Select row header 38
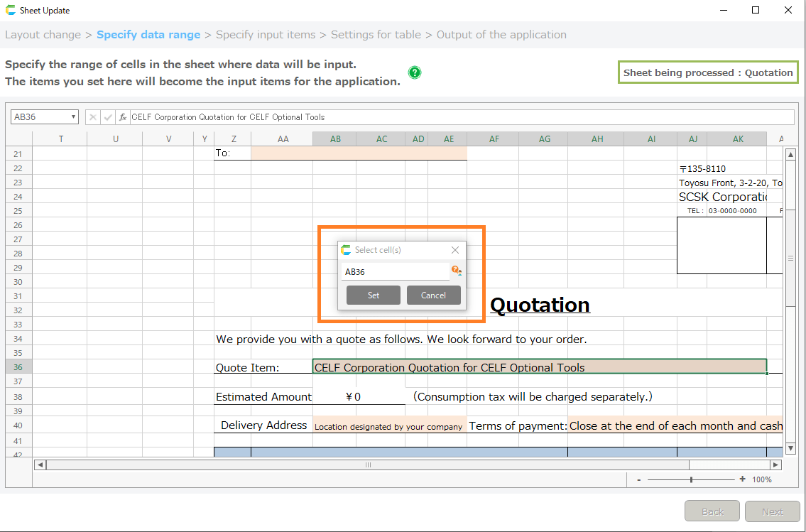Image resolution: width=806 pixels, height=532 pixels. 18,397
